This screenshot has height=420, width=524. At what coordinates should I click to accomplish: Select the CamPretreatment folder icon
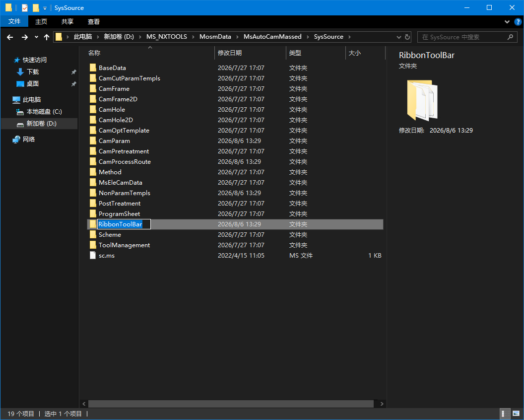(x=93, y=151)
